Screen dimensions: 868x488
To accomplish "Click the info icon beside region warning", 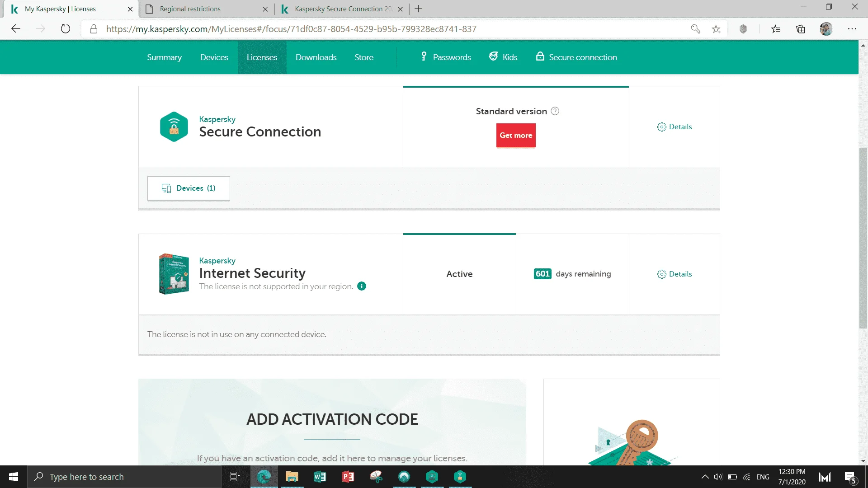I will [x=362, y=286].
